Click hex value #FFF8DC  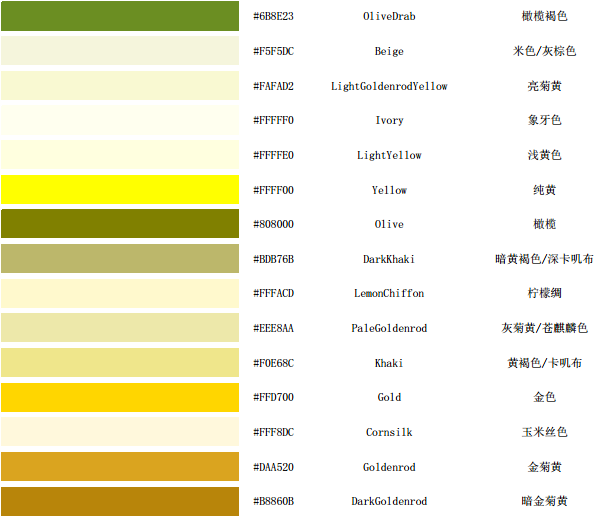(273, 432)
